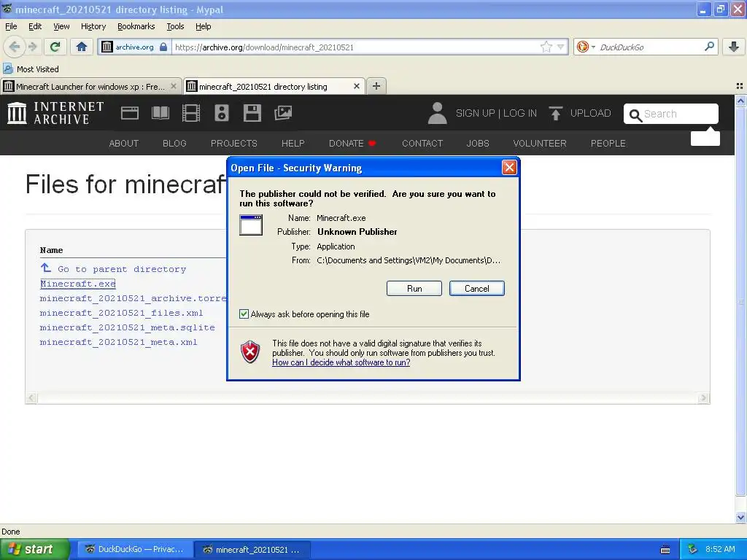The image size is (747, 560).
Task: Open the Edit menu
Action: coord(35,26)
